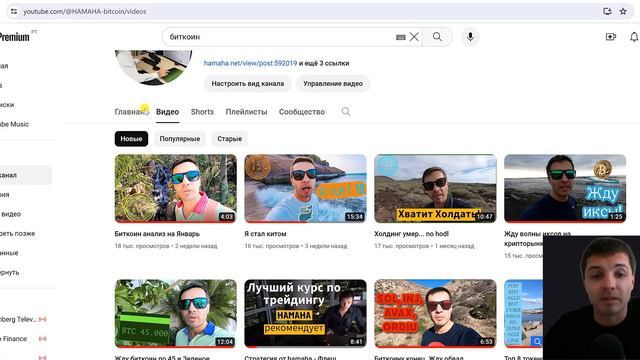Open the notifications bell
This screenshot has width=640, height=360.
click(634, 37)
